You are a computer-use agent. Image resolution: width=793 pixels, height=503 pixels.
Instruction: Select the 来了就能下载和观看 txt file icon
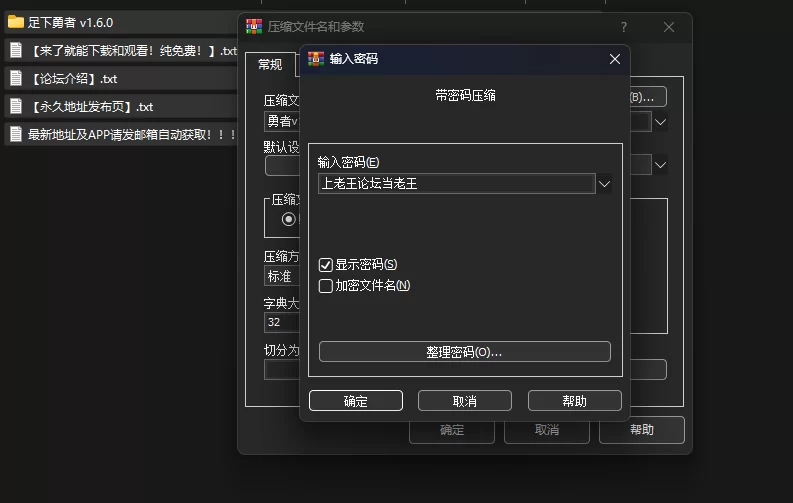pyautogui.click(x=16, y=51)
